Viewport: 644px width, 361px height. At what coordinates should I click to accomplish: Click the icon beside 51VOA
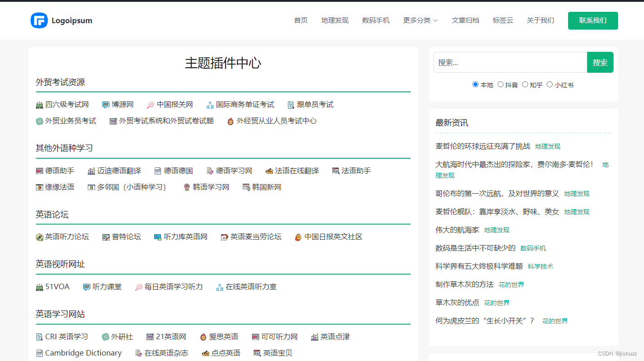point(40,287)
